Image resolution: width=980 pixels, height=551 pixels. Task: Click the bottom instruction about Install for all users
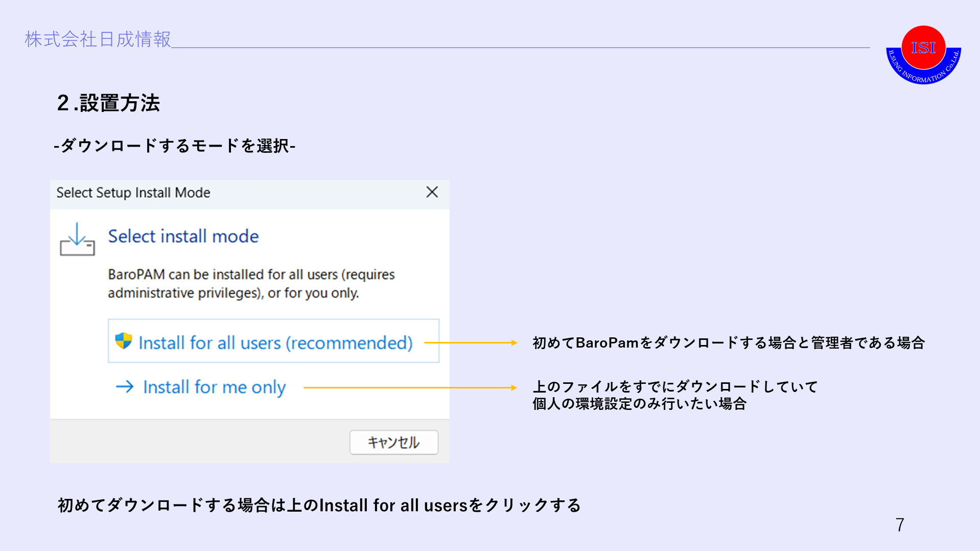click(319, 505)
